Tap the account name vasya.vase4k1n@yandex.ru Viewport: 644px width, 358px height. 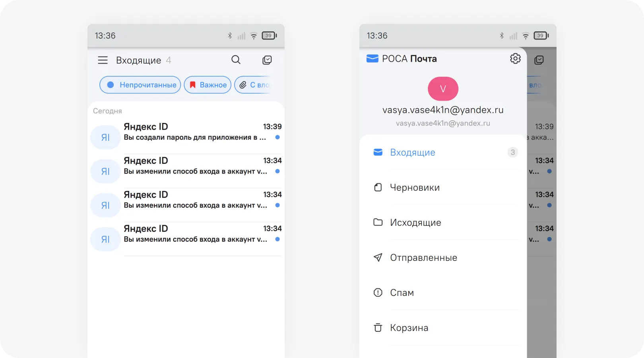[443, 110]
